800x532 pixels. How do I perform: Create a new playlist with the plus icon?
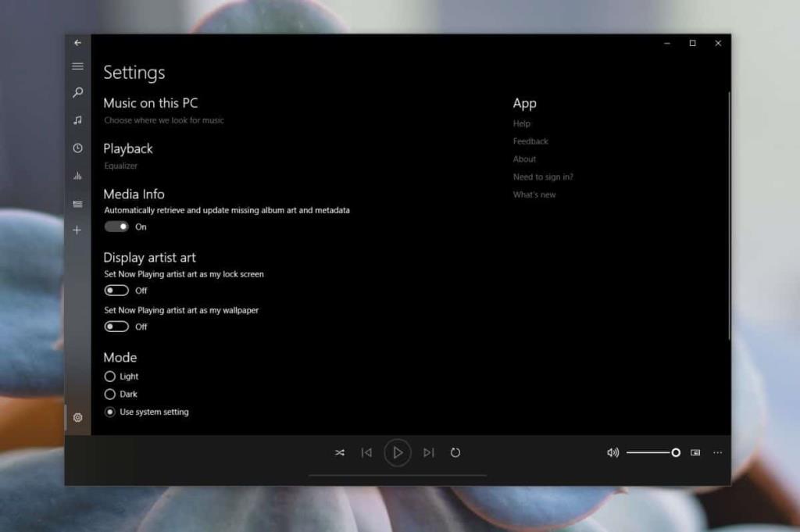[77, 230]
